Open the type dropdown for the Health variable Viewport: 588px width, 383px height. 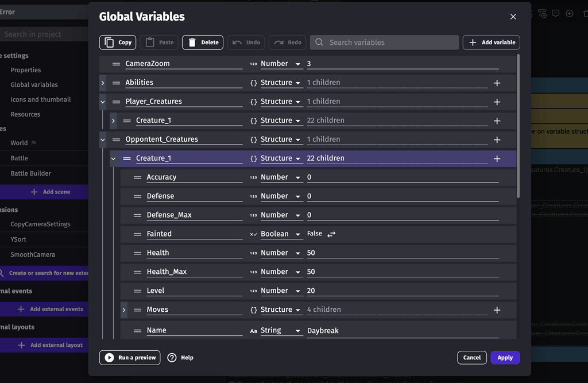point(281,253)
